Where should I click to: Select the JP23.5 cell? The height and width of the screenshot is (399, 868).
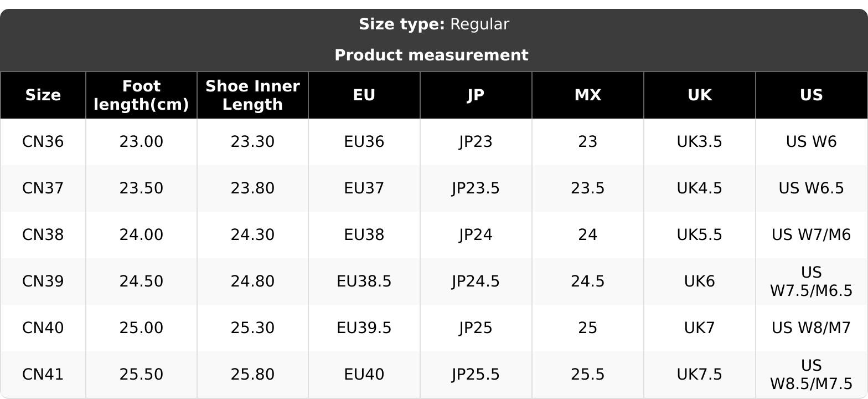tap(476, 188)
